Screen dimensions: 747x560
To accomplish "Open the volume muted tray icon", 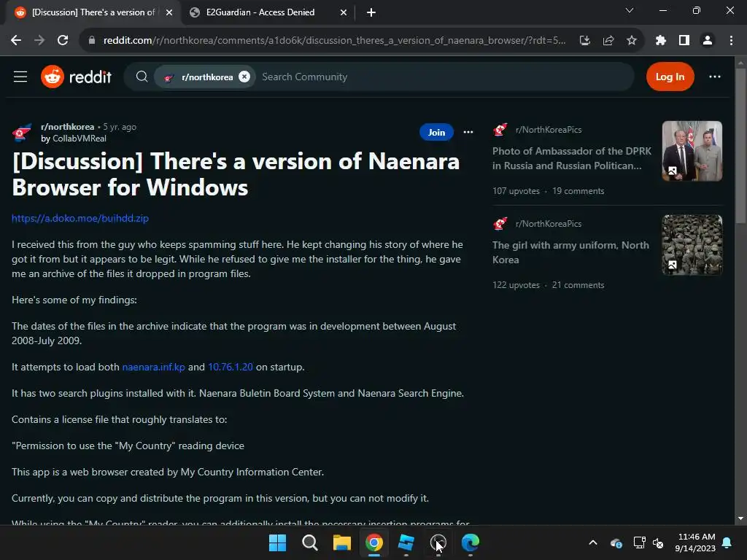I will [659, 542].
